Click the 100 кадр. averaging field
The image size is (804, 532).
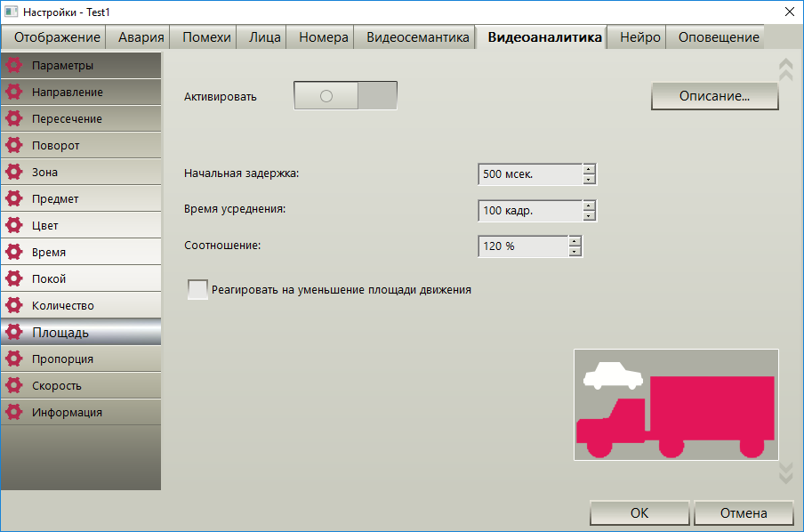530,211
